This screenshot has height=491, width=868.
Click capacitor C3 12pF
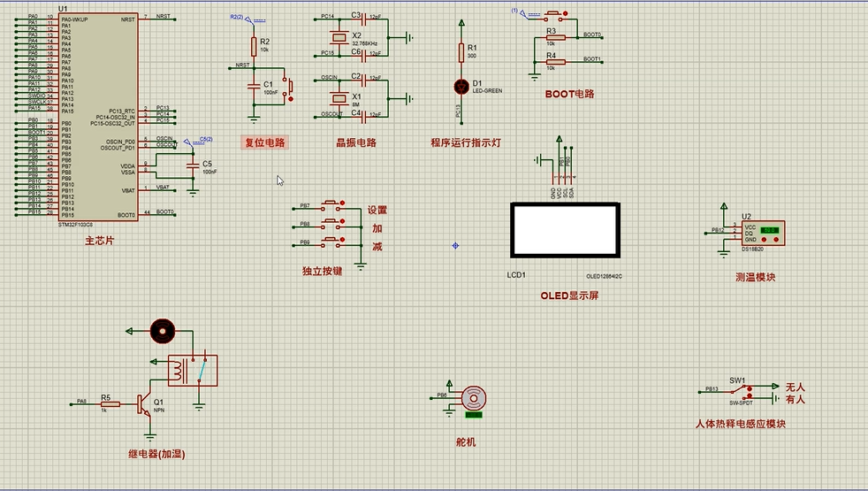[x=364, y=20]
